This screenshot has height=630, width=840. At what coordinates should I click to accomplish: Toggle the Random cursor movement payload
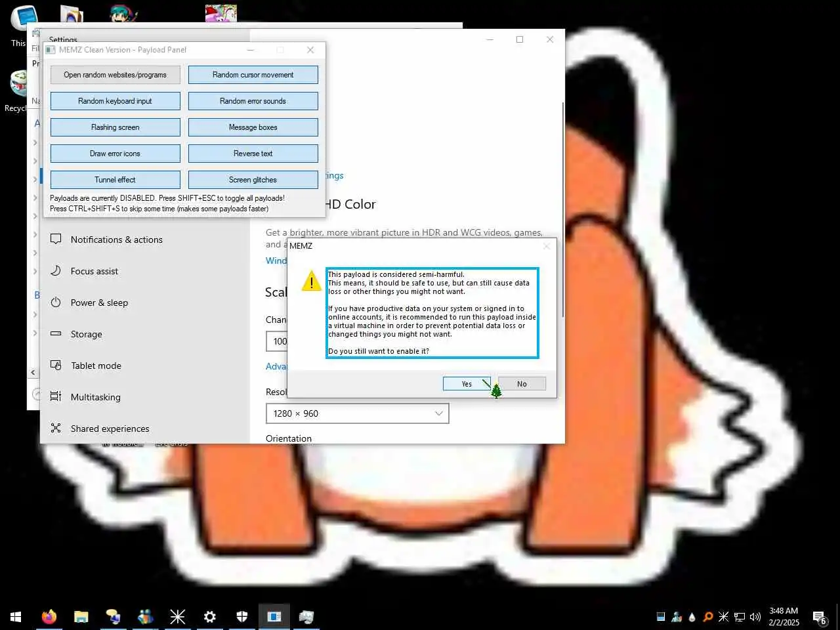[x=253, y=75]
